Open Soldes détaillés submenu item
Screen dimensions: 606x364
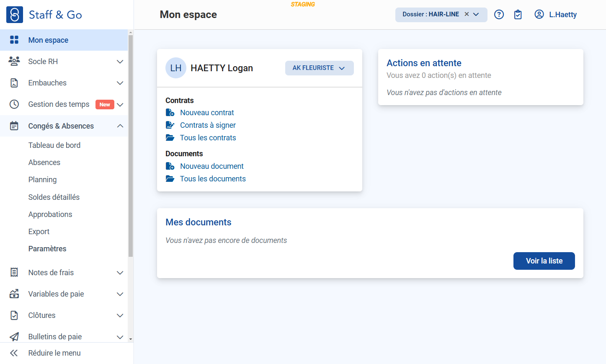pos(54,197)
